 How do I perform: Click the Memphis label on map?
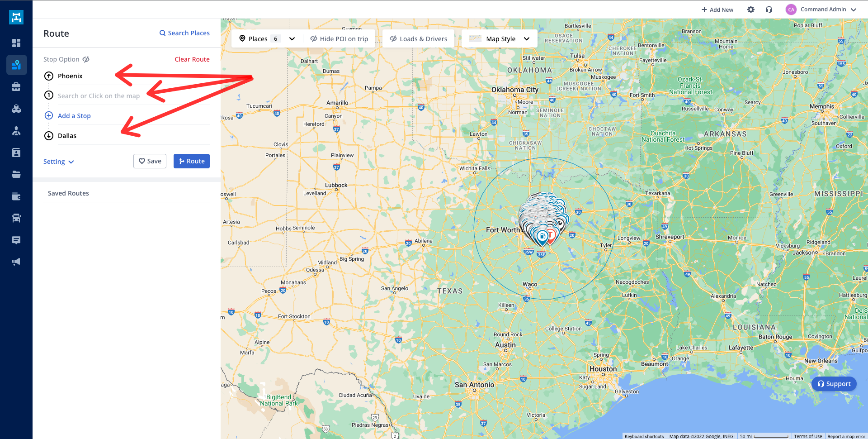tap(822, 106)
